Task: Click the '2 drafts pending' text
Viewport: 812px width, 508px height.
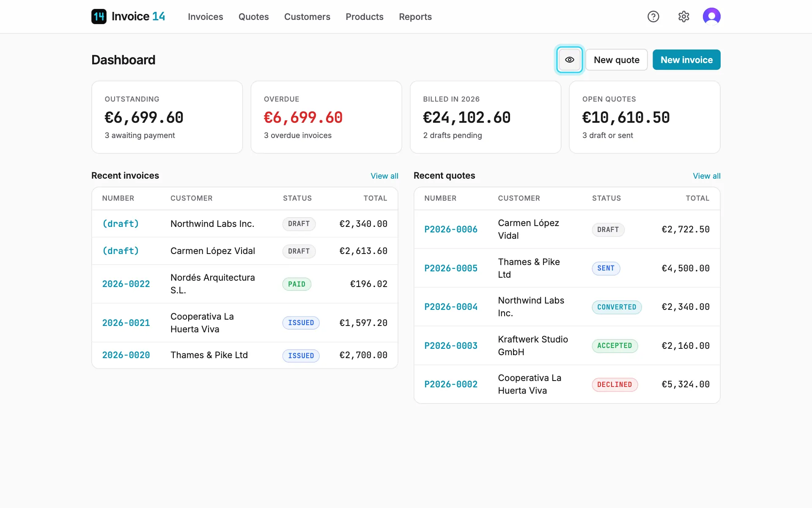Action: (x=453, y=135)
